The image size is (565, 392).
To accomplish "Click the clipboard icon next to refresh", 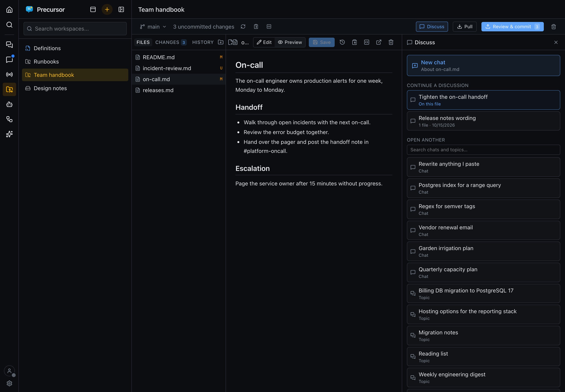I will point(256,26).
